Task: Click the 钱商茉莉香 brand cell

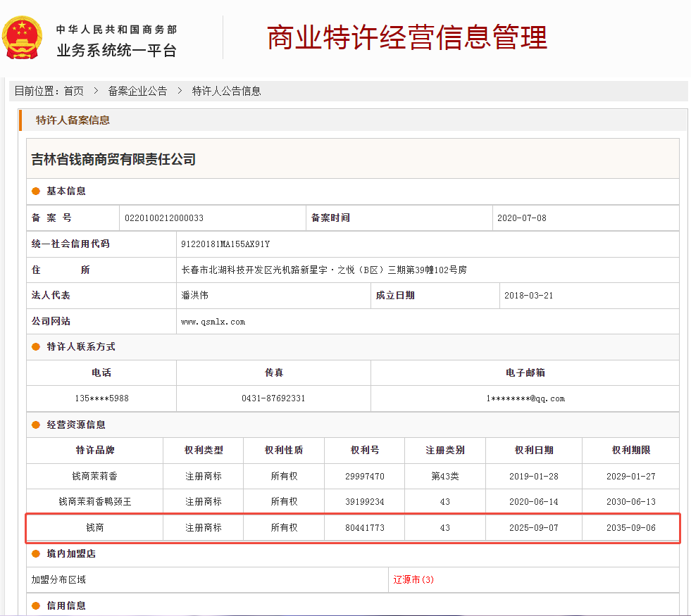Action: coord(95,476)
